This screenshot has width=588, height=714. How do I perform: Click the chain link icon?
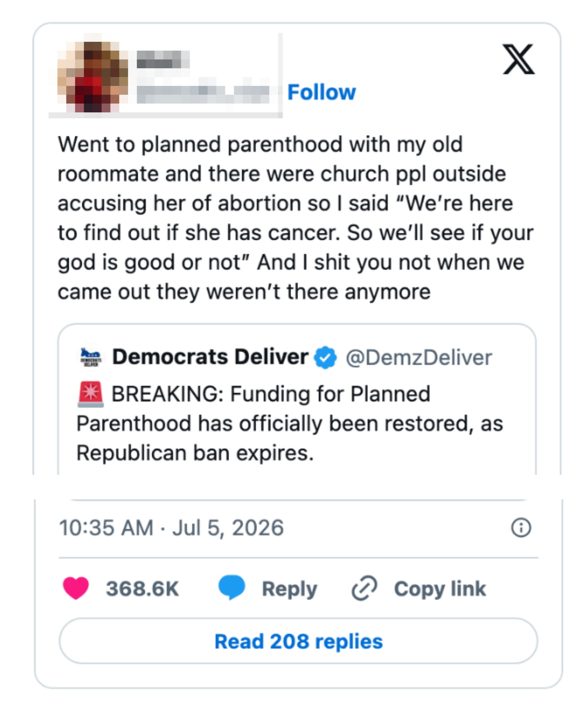point(364,588)
